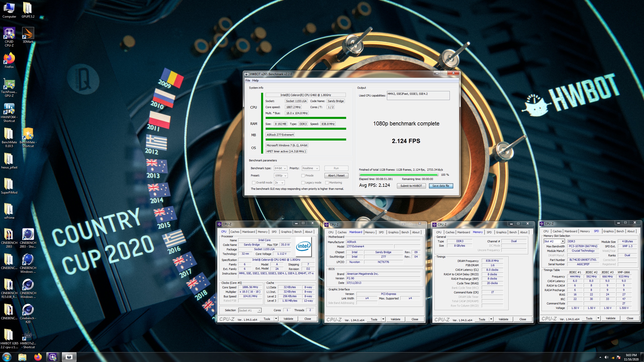This screenshot has height=362, width=644.
Task: Show hidden tray icons arrow
Action: tap(600, 357)
